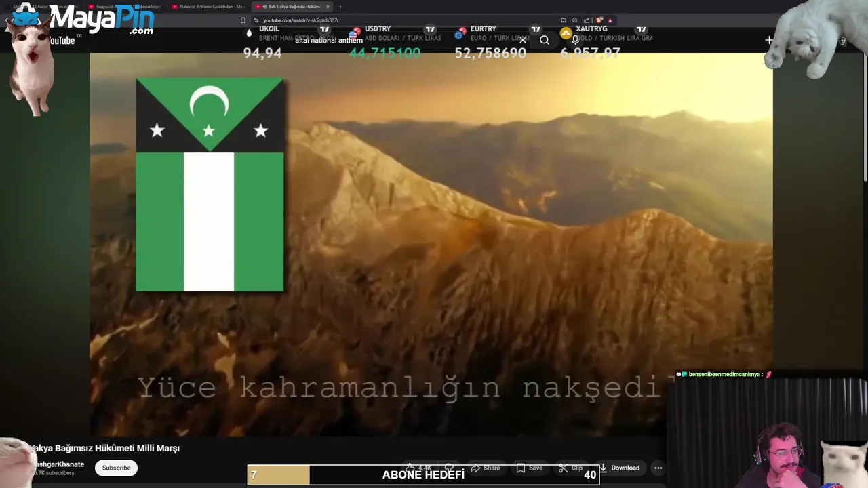Open the KashgarKhanate channel link

58,464
